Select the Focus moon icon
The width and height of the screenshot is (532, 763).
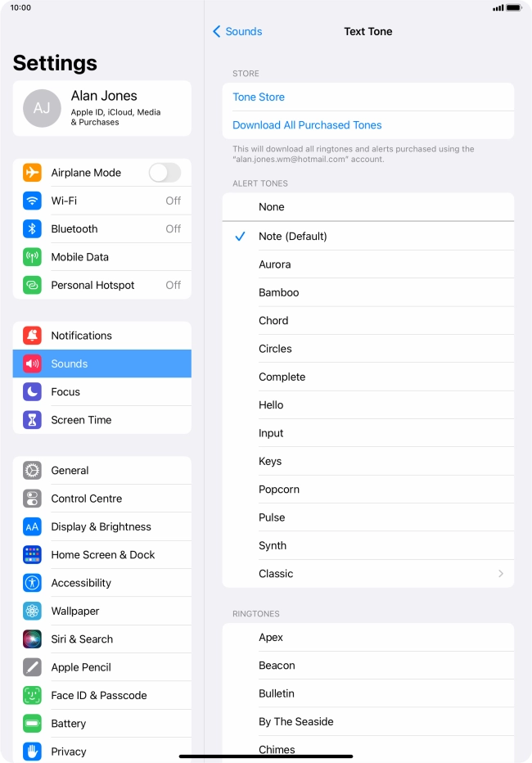[32, 391]
